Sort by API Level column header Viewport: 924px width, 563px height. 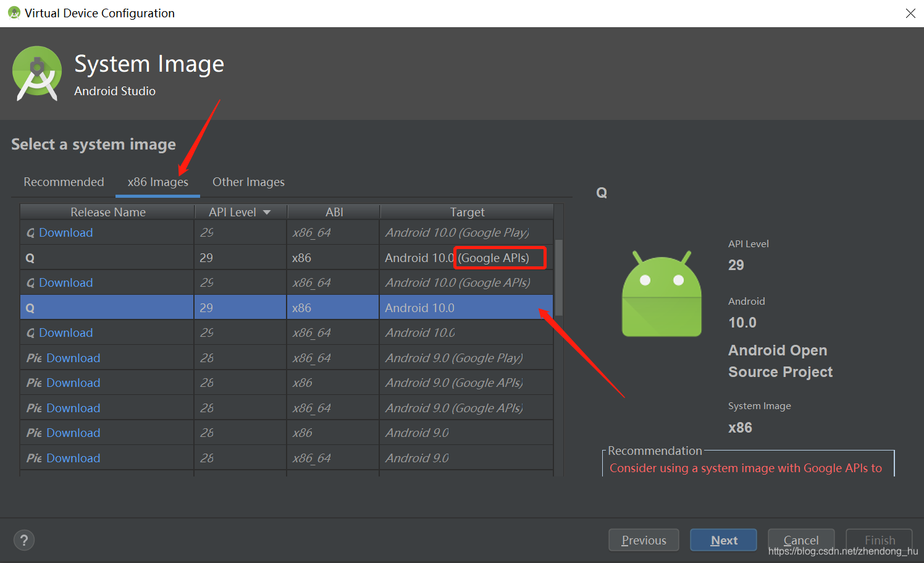[240, 212]
